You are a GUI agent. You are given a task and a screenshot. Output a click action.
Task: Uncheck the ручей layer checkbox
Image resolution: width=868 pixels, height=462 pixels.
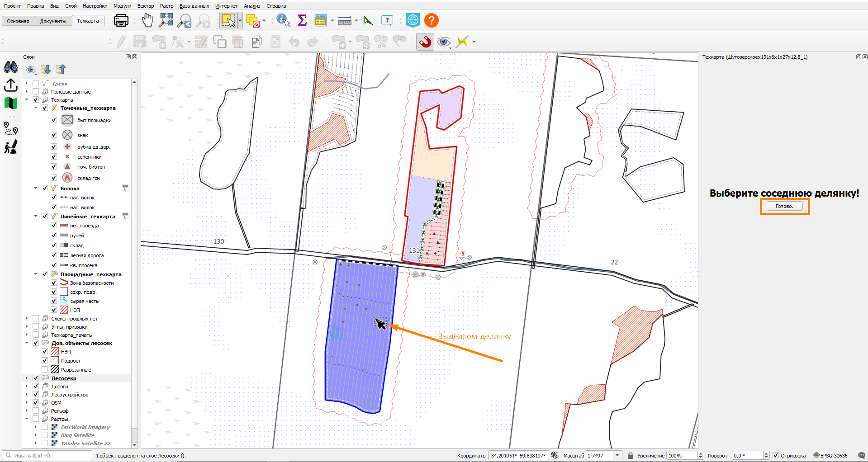54,236
